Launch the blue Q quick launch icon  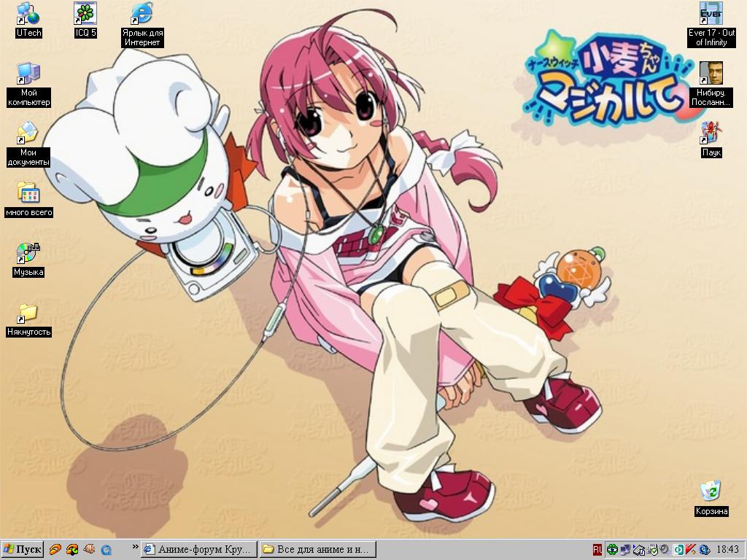(x=107, y=550)
